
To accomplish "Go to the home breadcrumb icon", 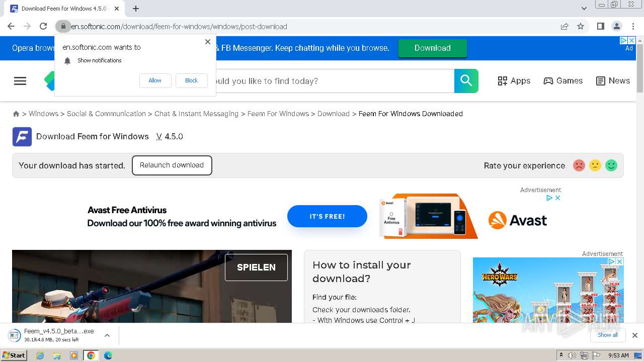I will (x=16, y=114).
